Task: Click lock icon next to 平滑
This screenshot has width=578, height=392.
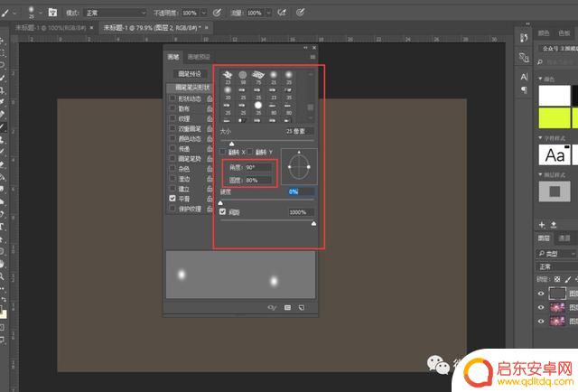Action: pyautogui.click(x=210, y=199)
